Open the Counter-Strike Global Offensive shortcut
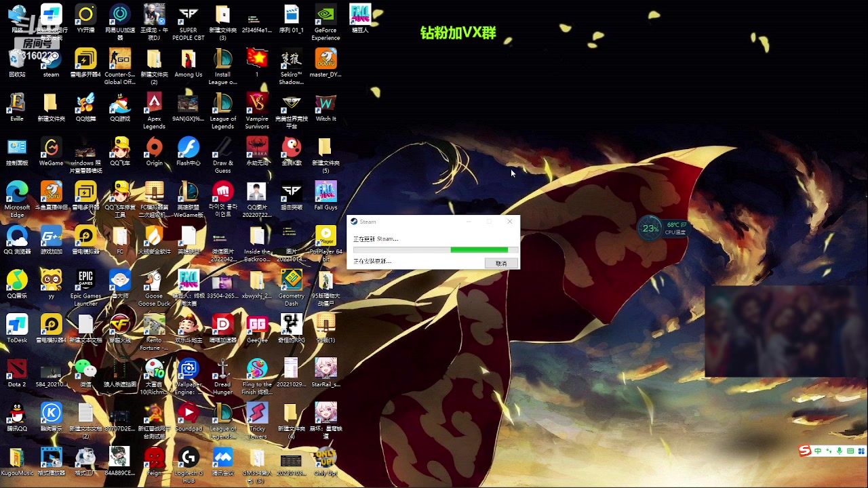Viewport: 868px width, 488px height. (120, 66)
